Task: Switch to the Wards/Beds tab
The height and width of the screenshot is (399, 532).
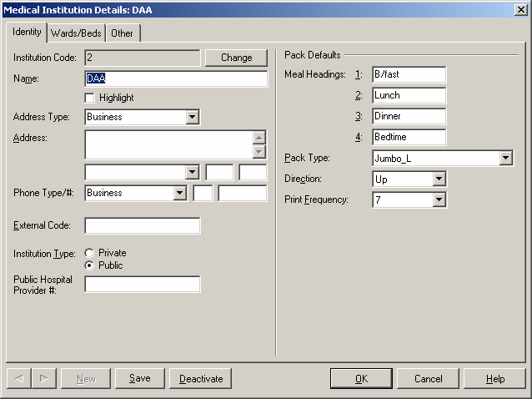Action: pos(76,33)
